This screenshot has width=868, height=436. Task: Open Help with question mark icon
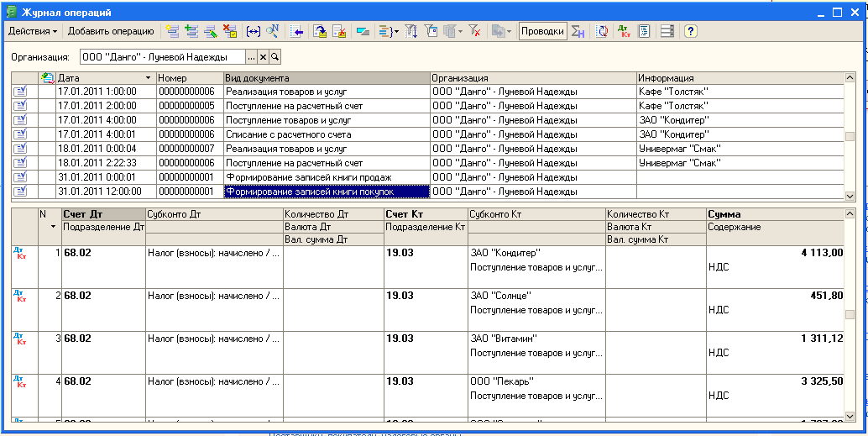click(690, 31)
